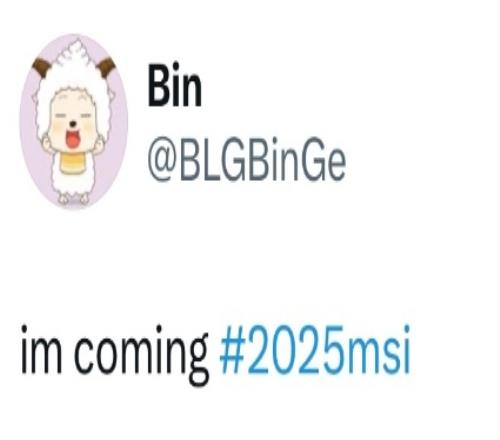Click the word 'im' starting the tweet
500x440 pixels.
(x=41, y=350)
